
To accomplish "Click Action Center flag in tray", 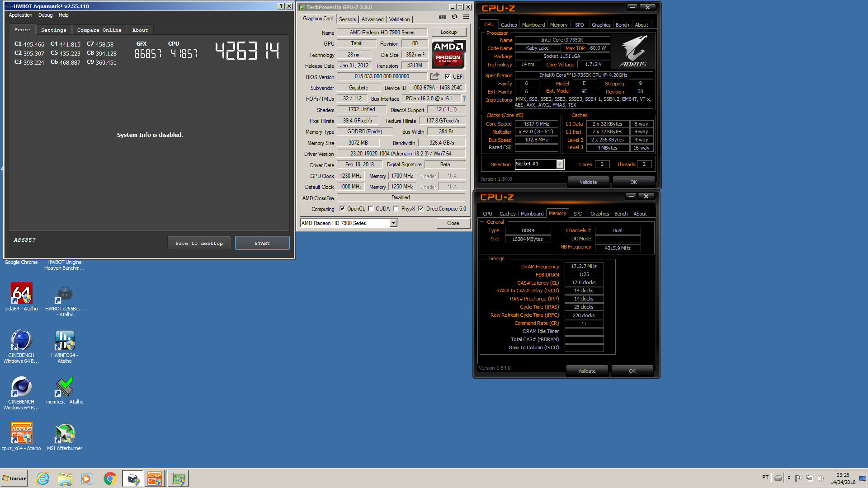I will pos(798,478).
